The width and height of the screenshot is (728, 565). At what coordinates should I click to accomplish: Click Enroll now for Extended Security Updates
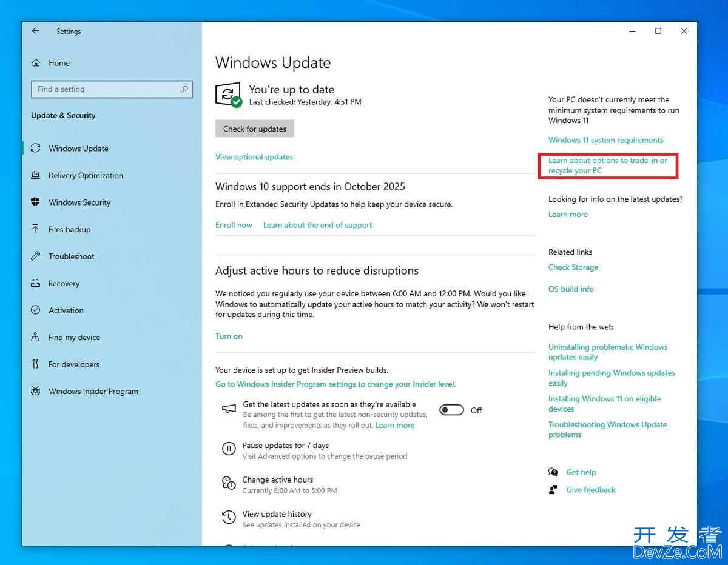(234, 225)
